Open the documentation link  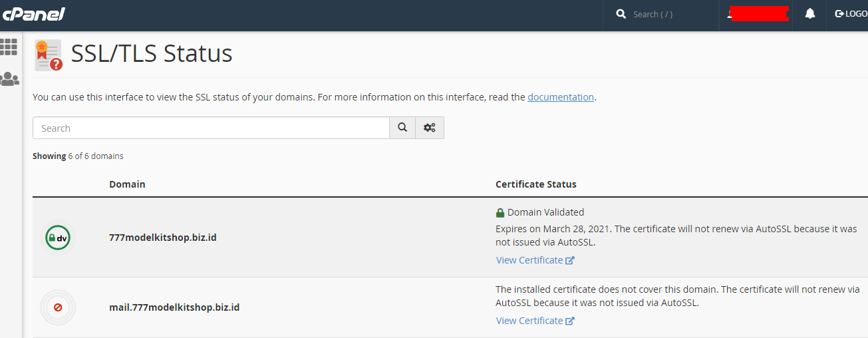coord(561,97)
